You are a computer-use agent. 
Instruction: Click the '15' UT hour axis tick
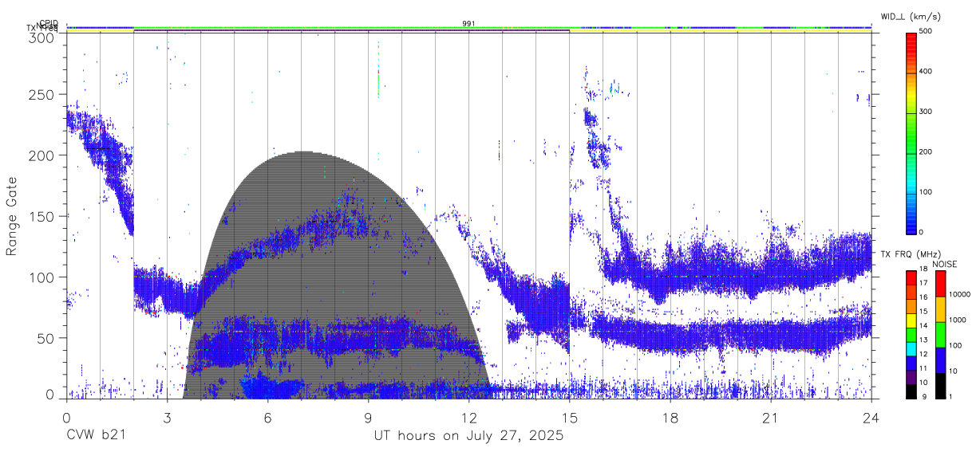[x=570, y=418]
